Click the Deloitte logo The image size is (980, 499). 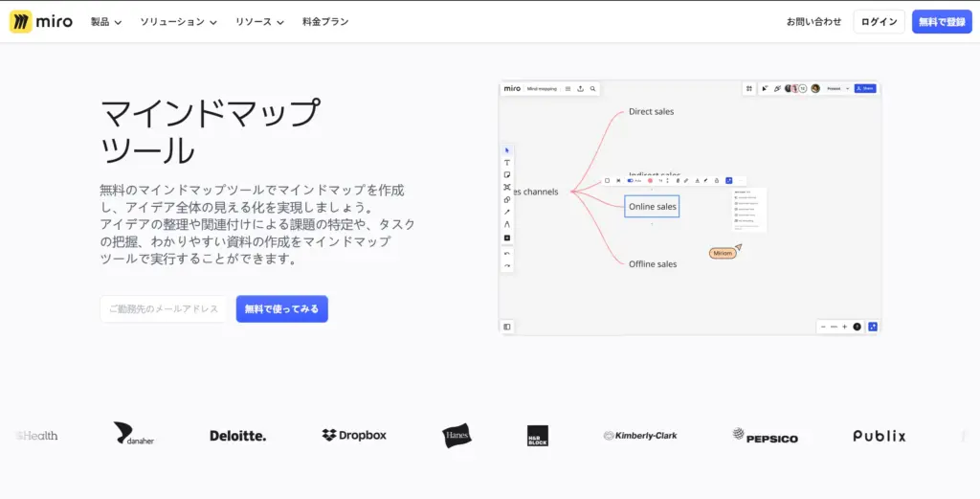coord(237,436)
